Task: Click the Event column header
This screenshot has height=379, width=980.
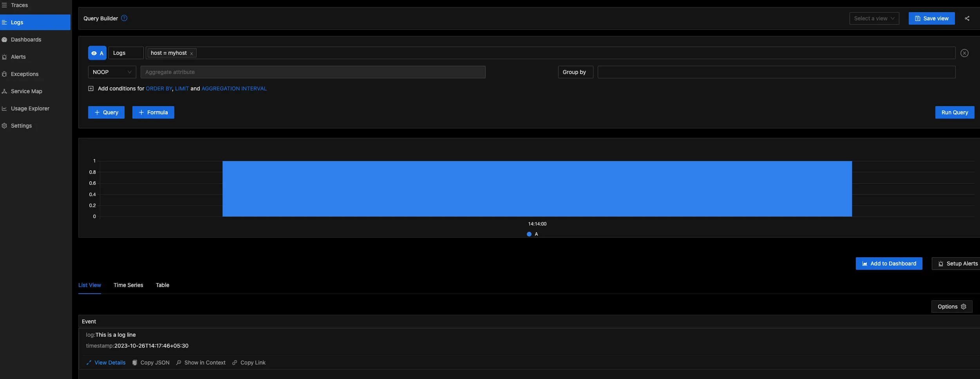Action: [89, 321]
